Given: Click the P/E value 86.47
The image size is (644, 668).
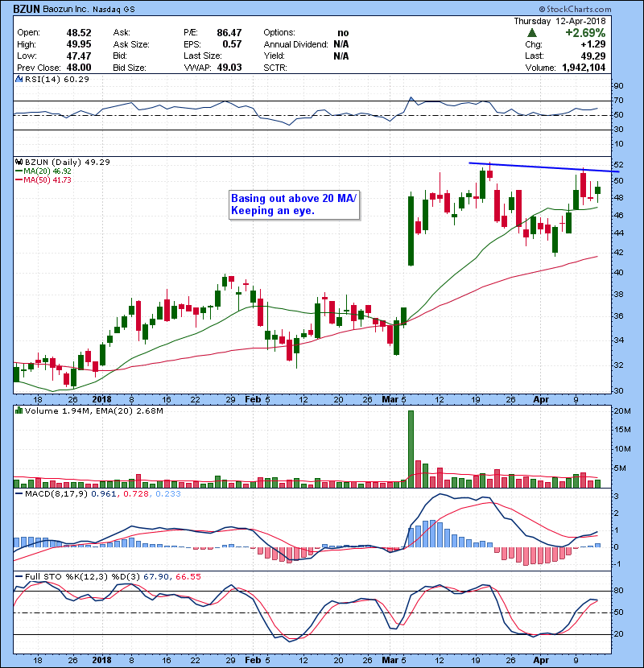Looking at the screenshot, I should (x=229, y=33).
